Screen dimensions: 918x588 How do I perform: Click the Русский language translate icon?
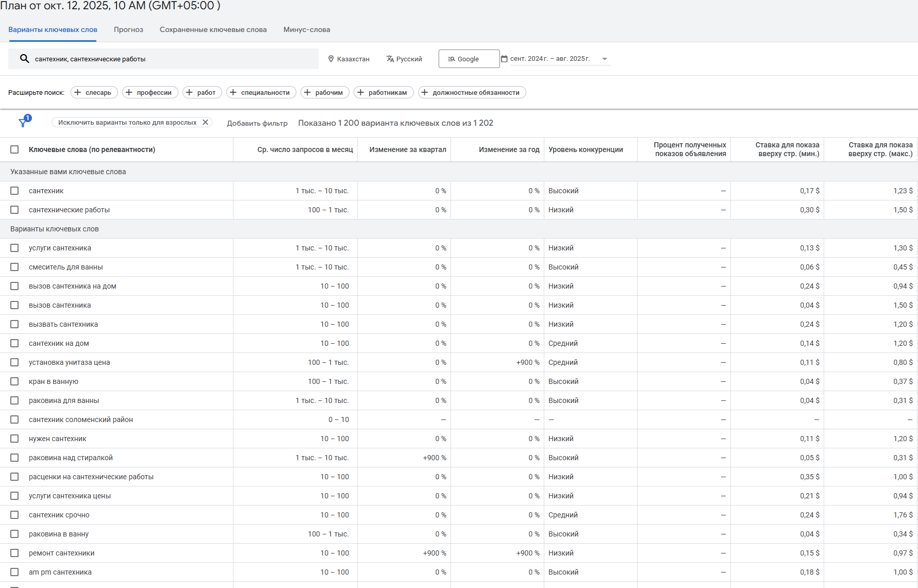(390, 59)
